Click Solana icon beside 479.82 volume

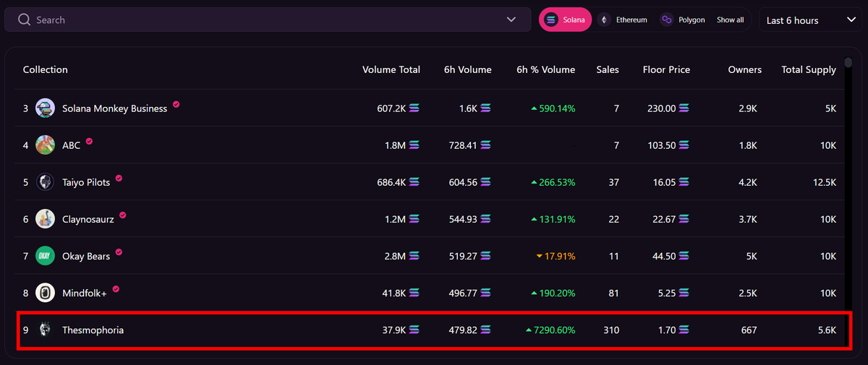coord(486,330)
